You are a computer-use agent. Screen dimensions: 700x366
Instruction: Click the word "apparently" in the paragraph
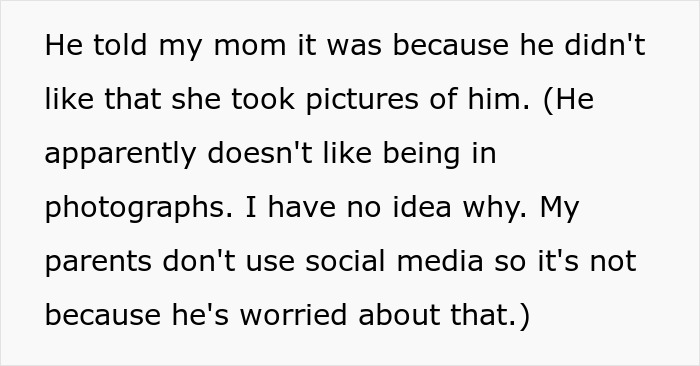click(x=121, y=154)
